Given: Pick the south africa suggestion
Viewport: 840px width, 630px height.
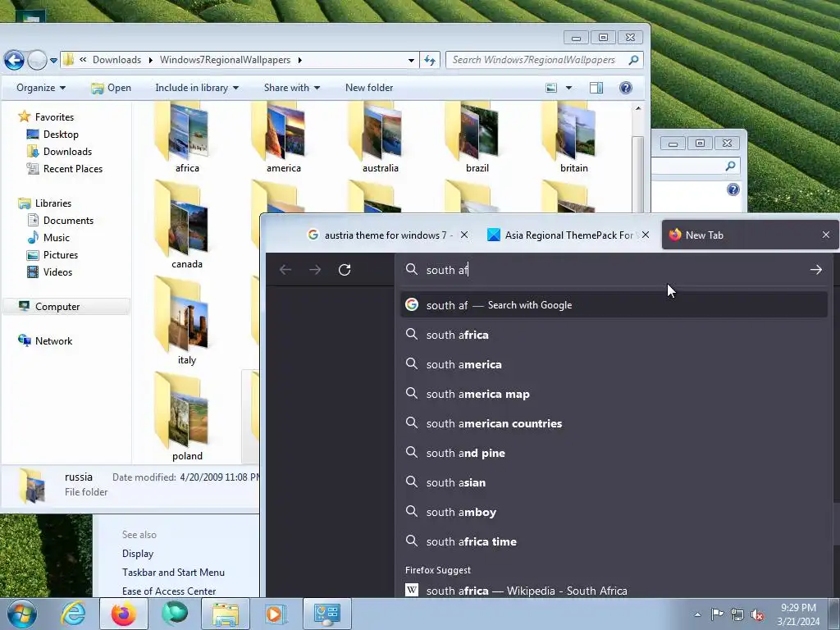Looking at the screenshot, I should tap(614, 335).
